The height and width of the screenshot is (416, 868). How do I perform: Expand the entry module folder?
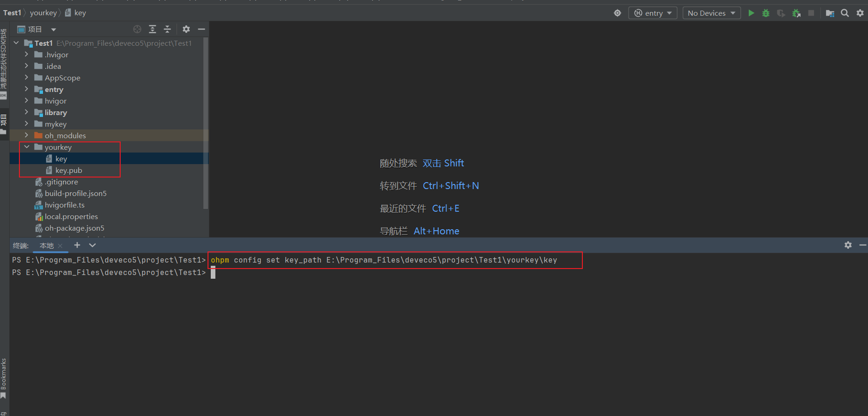click(x=26, y=89)
